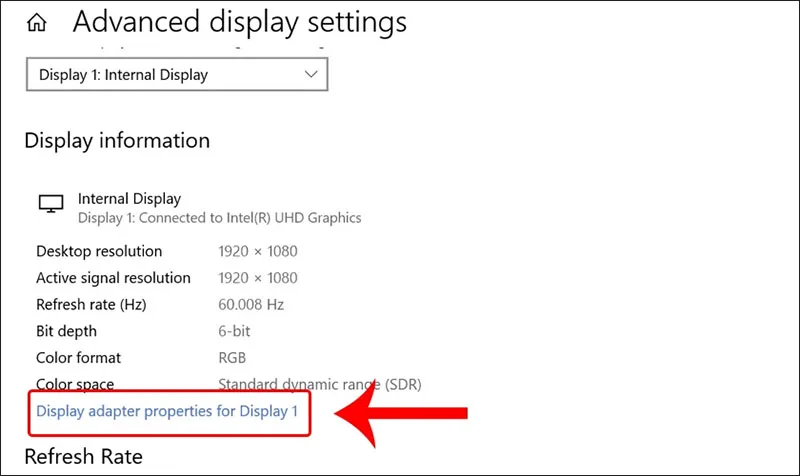The image size is (800, 476).
Task: Click the Desktop resolution label
Action: coord(99,251)
